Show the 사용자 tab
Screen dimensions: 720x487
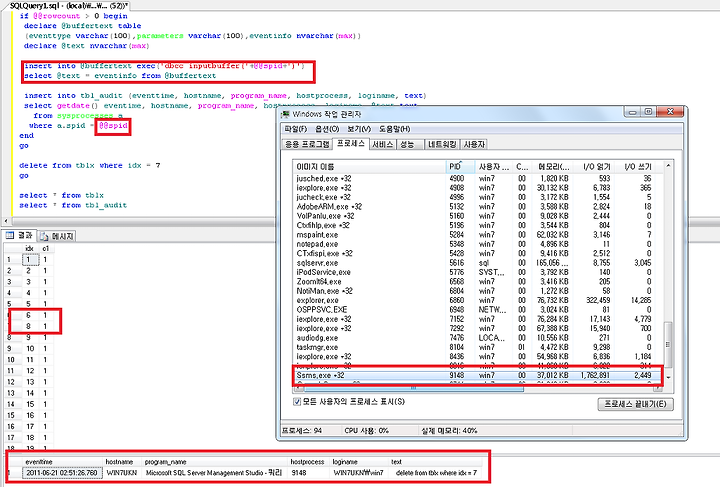coord(474,144)
